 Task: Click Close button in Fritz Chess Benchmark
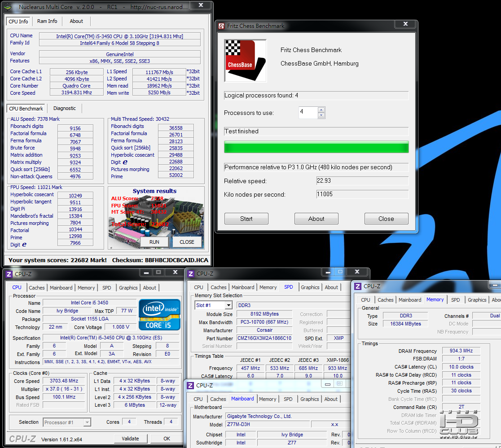pyautogui.click(x=386, y=219)
